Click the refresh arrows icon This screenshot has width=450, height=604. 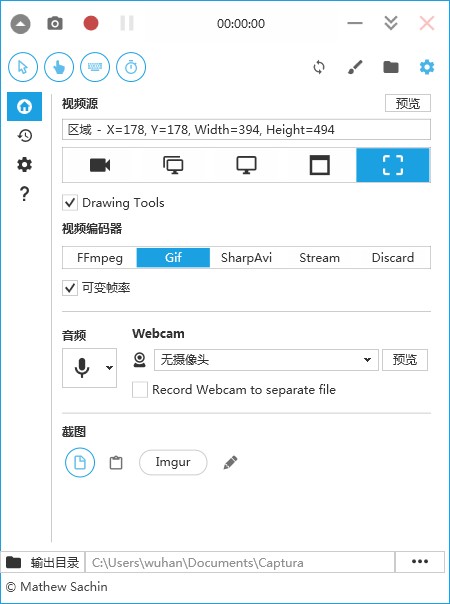click(x=319, y=67)
